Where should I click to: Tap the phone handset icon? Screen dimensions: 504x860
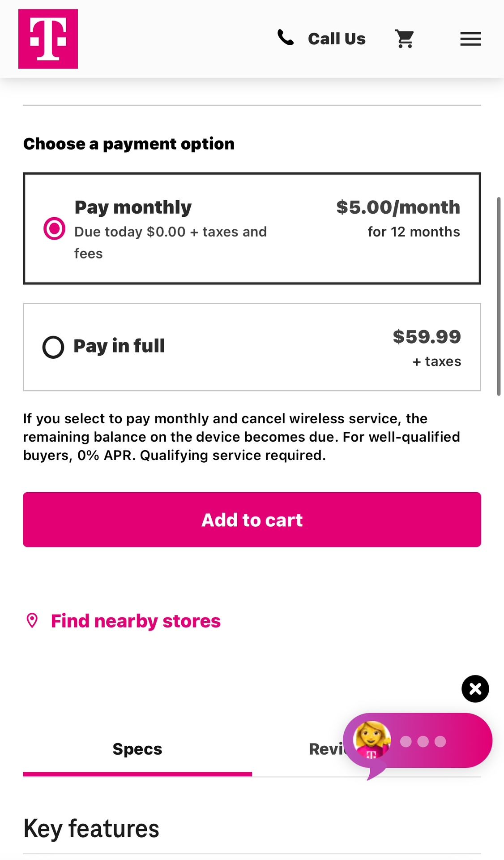286,38
